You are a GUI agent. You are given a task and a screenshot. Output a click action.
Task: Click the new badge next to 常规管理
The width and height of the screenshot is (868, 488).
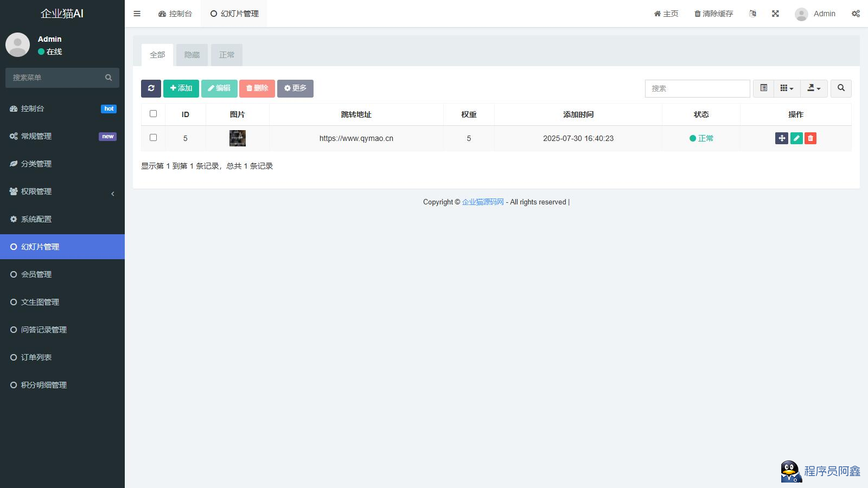[107, 137]
